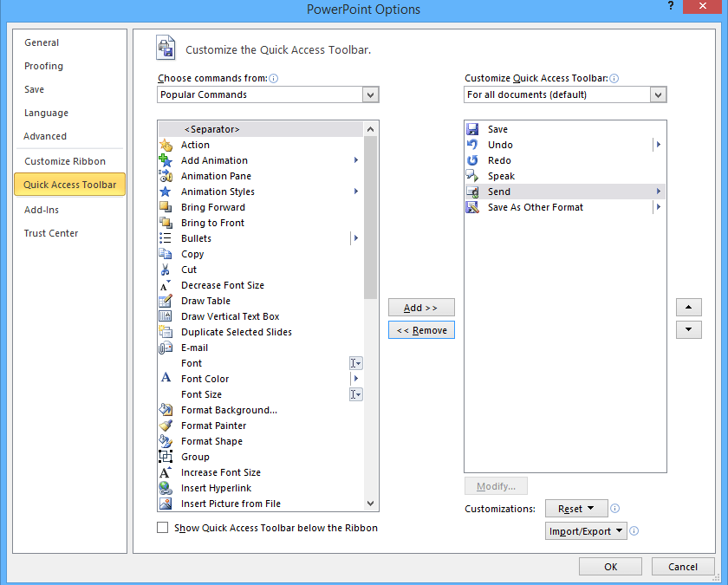Select the Save icon in toolbar list
This screenshot has height=585, width=728.
click(472, 129)
